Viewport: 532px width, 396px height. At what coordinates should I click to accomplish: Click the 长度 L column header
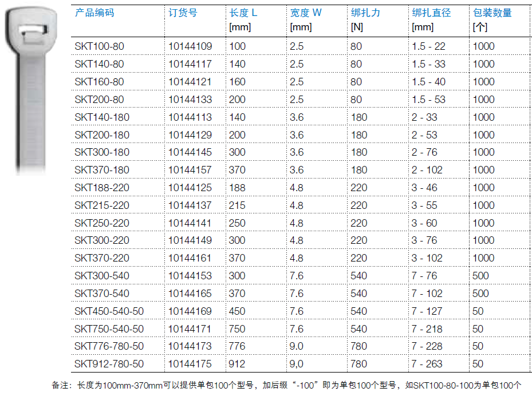(243, 13)
